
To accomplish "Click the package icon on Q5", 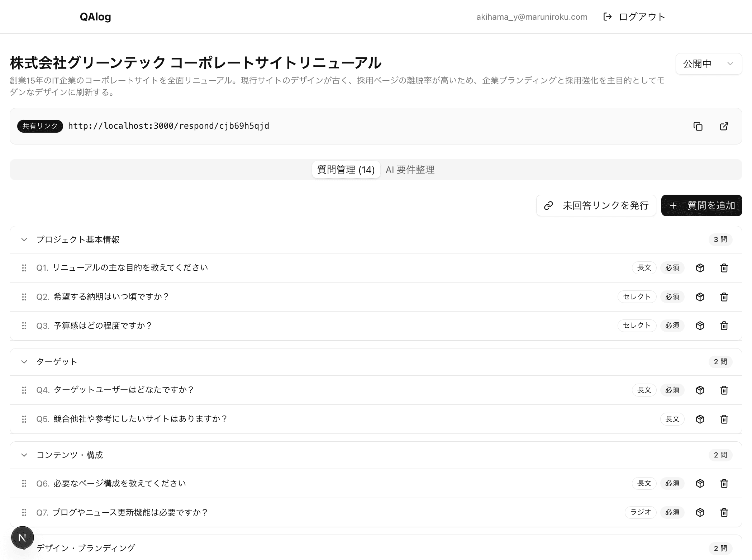I will 700,419.
